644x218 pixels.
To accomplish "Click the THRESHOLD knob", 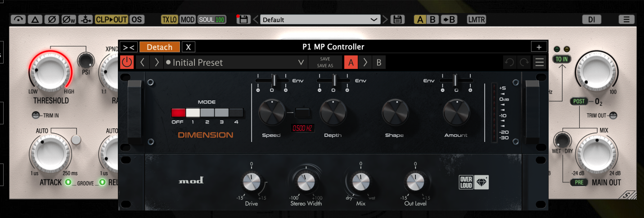I will tap(50, 71).
